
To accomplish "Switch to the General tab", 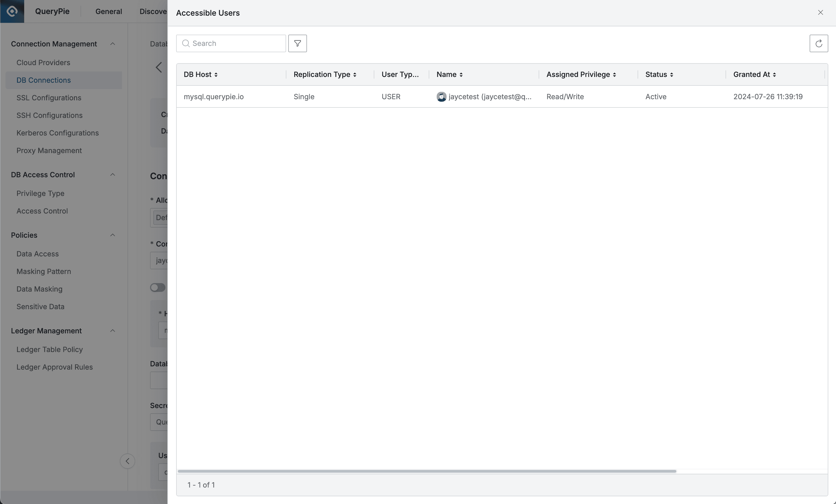I will [x=108, y=11].
